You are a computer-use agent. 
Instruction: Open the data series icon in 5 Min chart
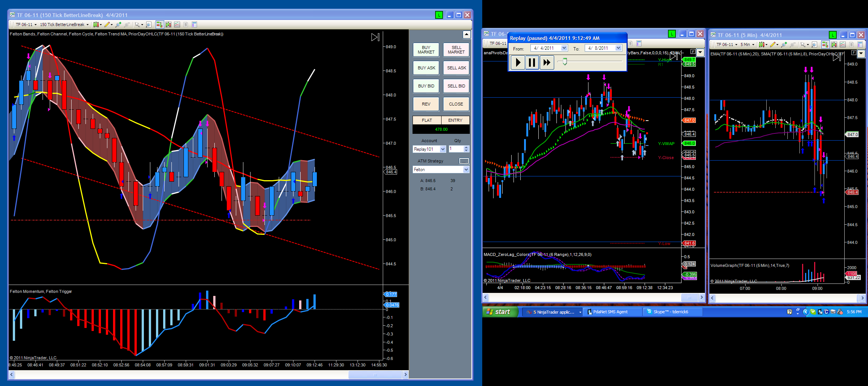(834, 44)
